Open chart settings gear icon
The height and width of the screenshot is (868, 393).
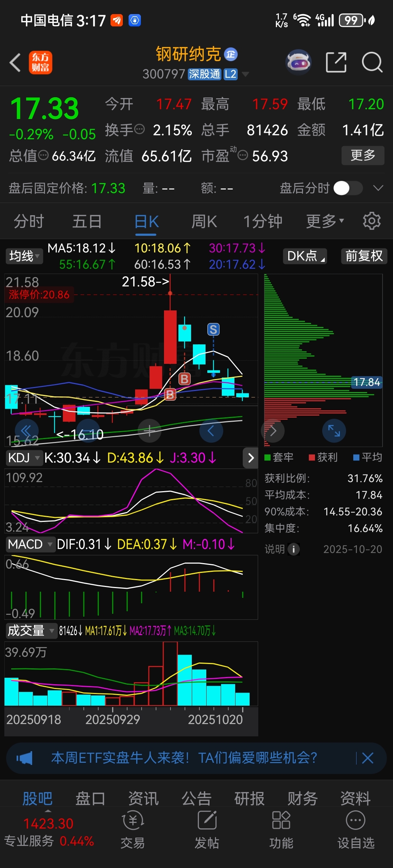pos(372,221)
